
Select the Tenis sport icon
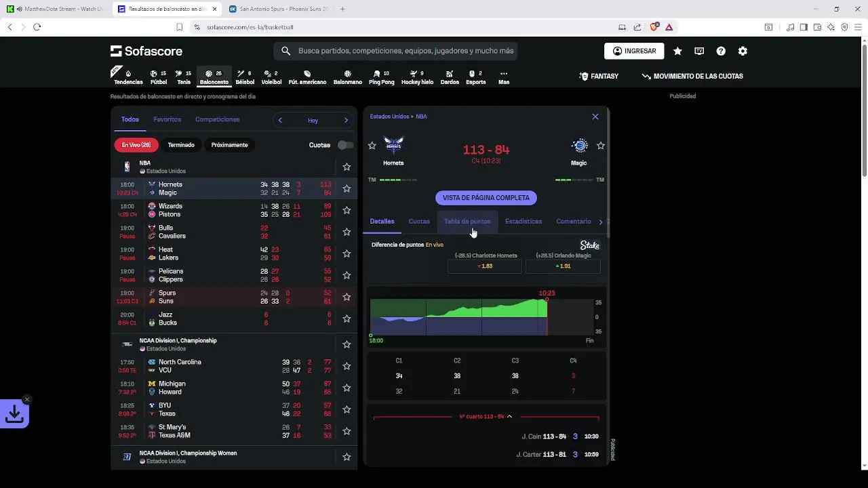point(184,77)
